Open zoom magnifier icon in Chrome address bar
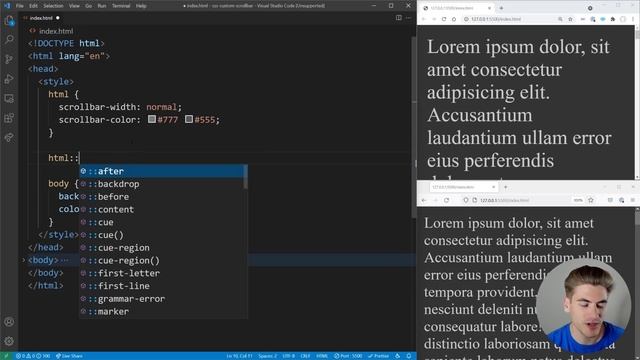Viewport: 640px width, 360px height. pyautogui.click(x=560, y=19)
